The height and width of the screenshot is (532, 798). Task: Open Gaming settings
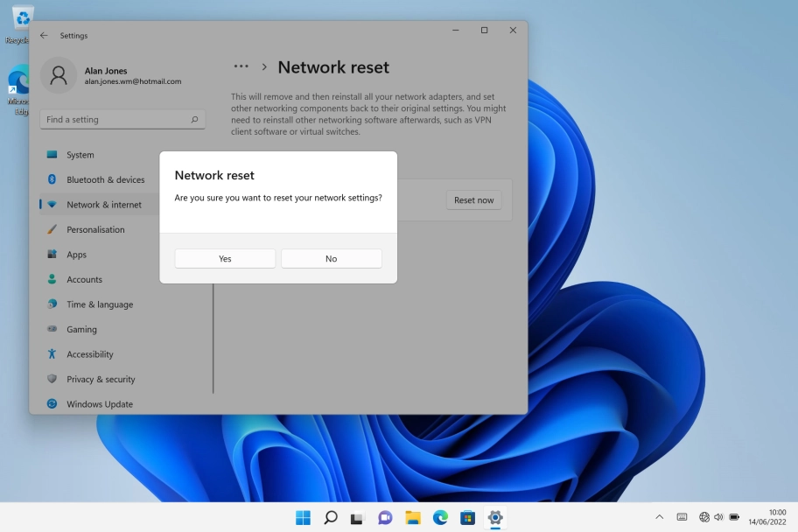click(x=54, y=329)
